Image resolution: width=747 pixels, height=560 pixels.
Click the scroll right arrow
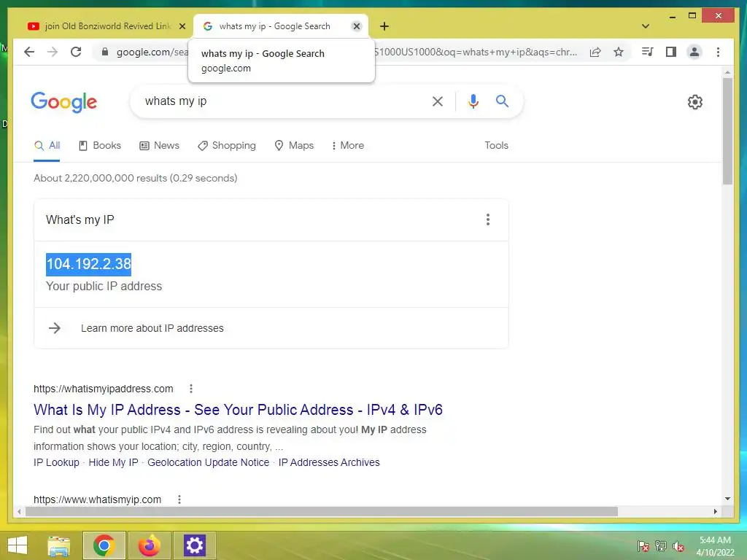click(x=715, y=511)
